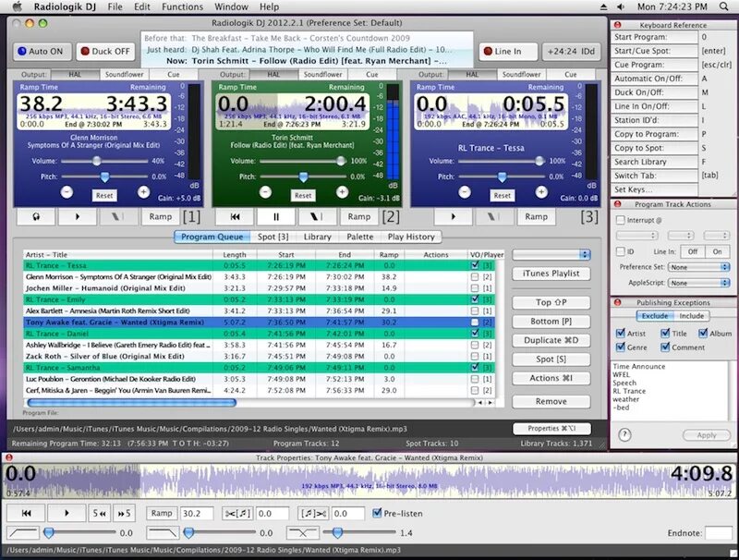Skip forward 5 seconds in Track Properties

125,514
